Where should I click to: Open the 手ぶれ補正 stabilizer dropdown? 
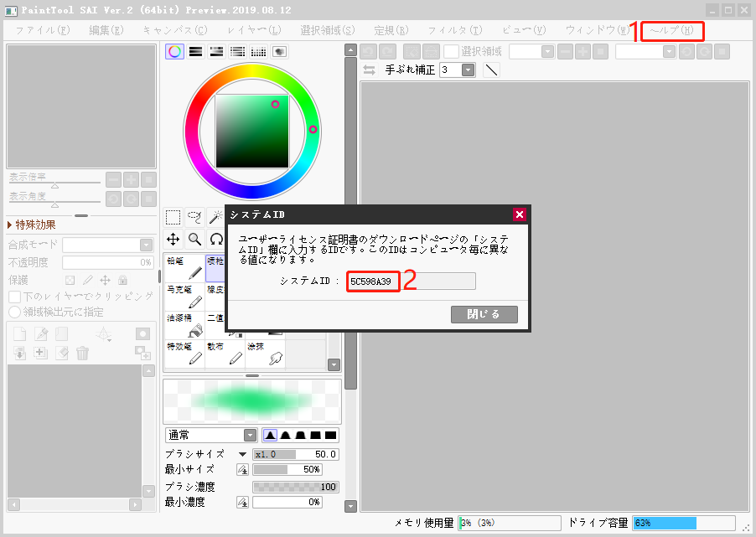pos(468,70)
